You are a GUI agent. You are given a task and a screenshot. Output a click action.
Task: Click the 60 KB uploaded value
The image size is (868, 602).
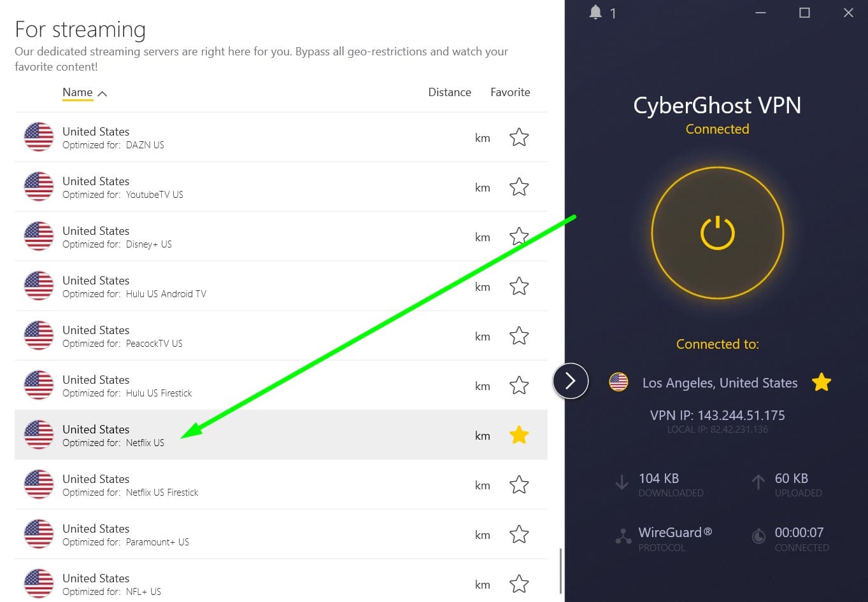pos(791,479)
